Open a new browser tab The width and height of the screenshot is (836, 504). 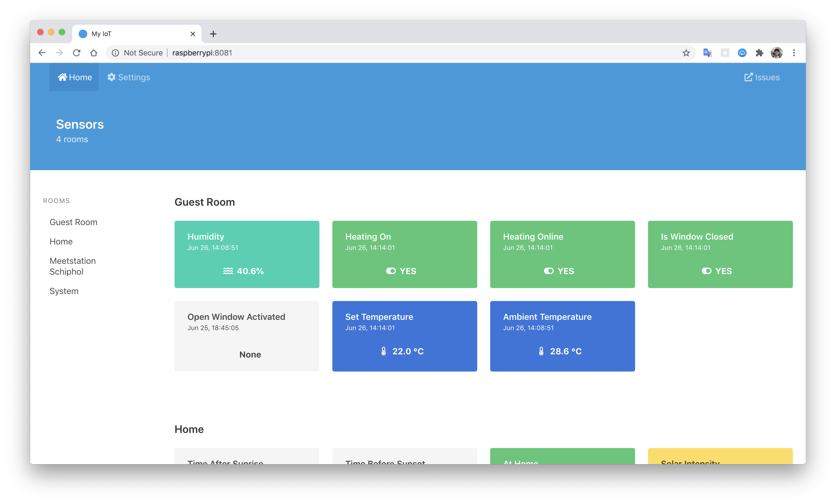[213, 34]
